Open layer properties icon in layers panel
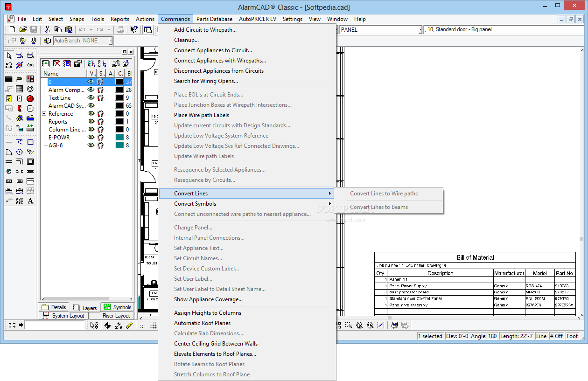588x381 pixels. 77,63
